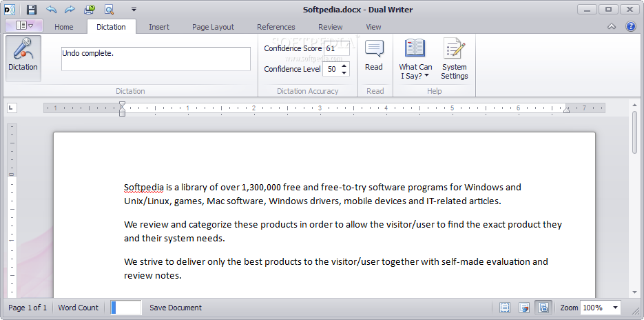Click the left indent marker on the ruler
Viewport: 644px width, 320px height.
[x=122, y=108]
